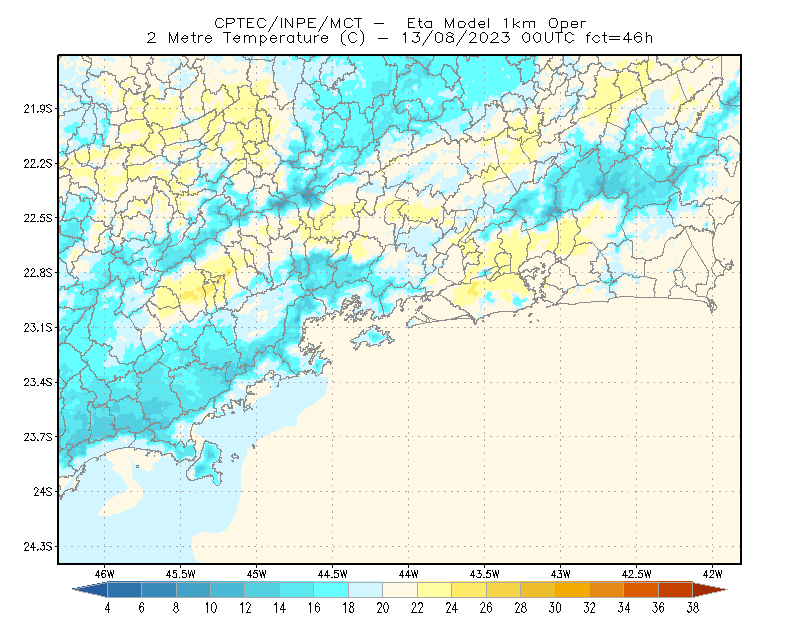Select the '22.8S' latitude label
Screen dimensions: 800x618
coord(38,273)
